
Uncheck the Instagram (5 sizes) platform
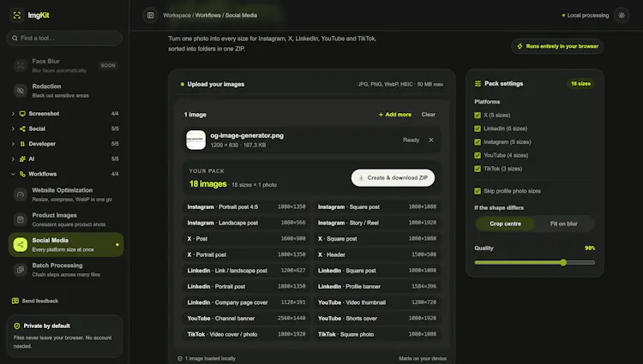478,142
